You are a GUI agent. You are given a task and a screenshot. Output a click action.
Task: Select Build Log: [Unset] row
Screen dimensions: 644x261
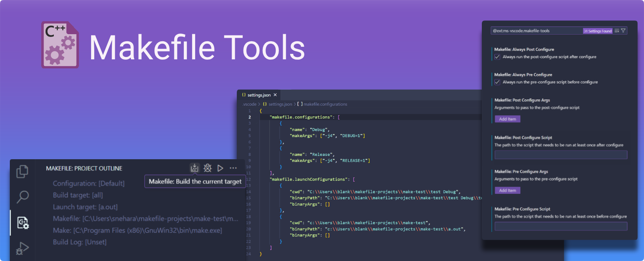coord(80,242)
